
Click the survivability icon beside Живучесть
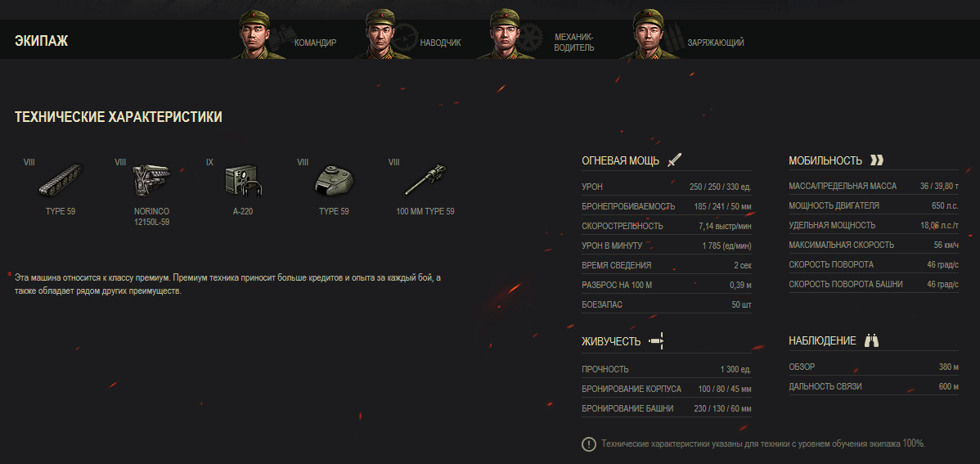coord(655,340)
